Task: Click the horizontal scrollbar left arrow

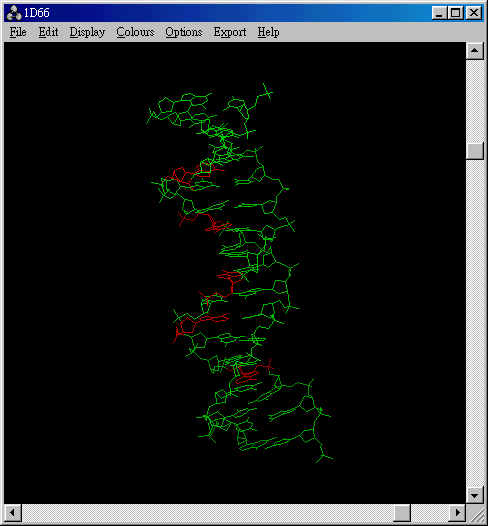Action: [13, 513]
